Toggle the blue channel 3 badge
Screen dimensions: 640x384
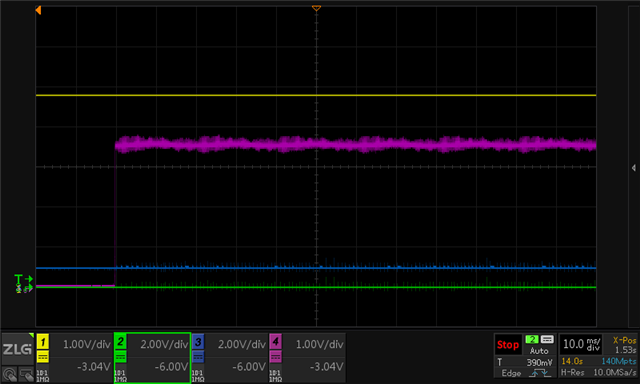coord(198,342)
